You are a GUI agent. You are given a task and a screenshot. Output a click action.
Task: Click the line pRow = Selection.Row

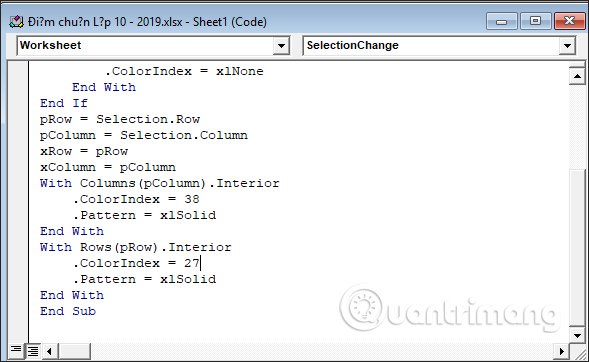[120, 119]
